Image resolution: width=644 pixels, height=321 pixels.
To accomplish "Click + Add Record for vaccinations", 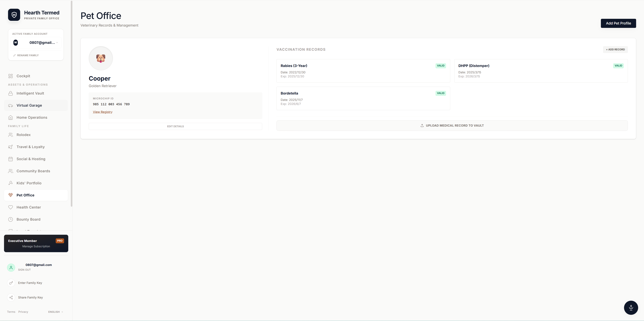I will [615, 50].
